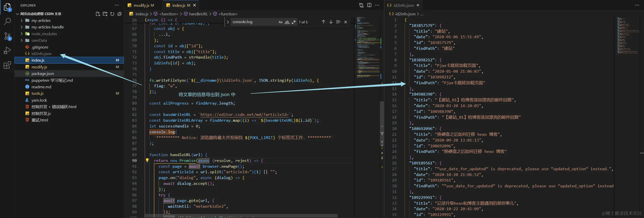Expand the my-articles folder
Viewport: 644px width, 218px height.
point(22,20)
